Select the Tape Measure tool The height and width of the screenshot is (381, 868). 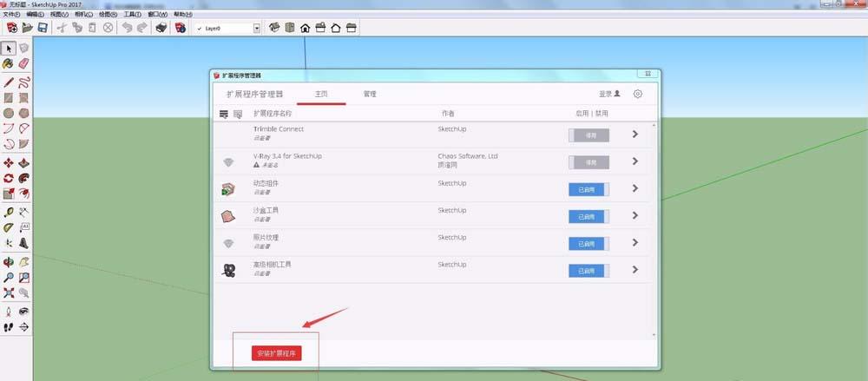[9, 212]
